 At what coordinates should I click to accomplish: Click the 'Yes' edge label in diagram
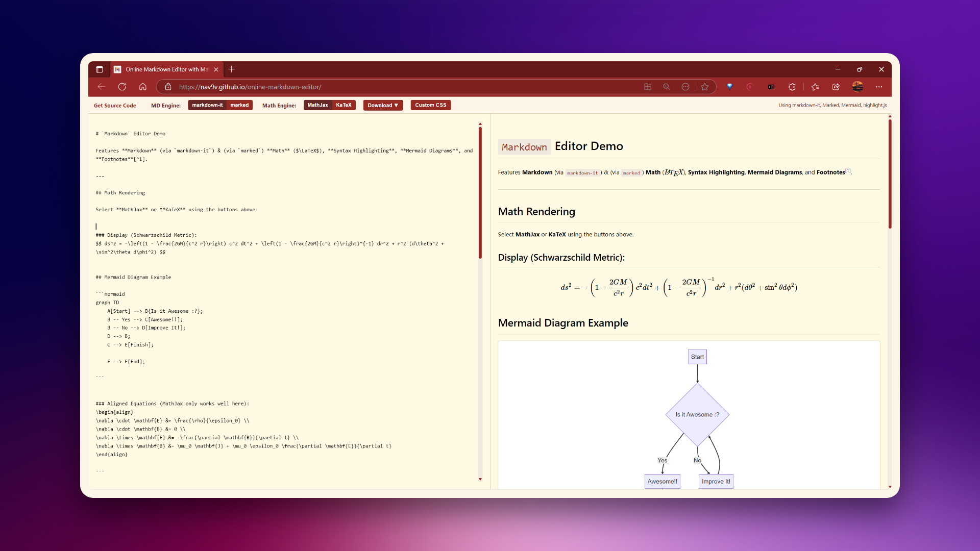tap(663, 460)
